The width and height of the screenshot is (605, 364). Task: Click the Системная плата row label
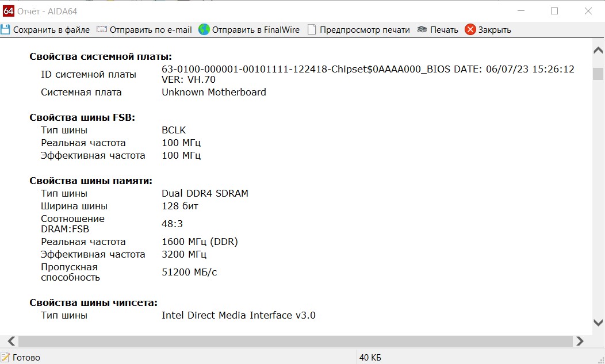[81, 92]
